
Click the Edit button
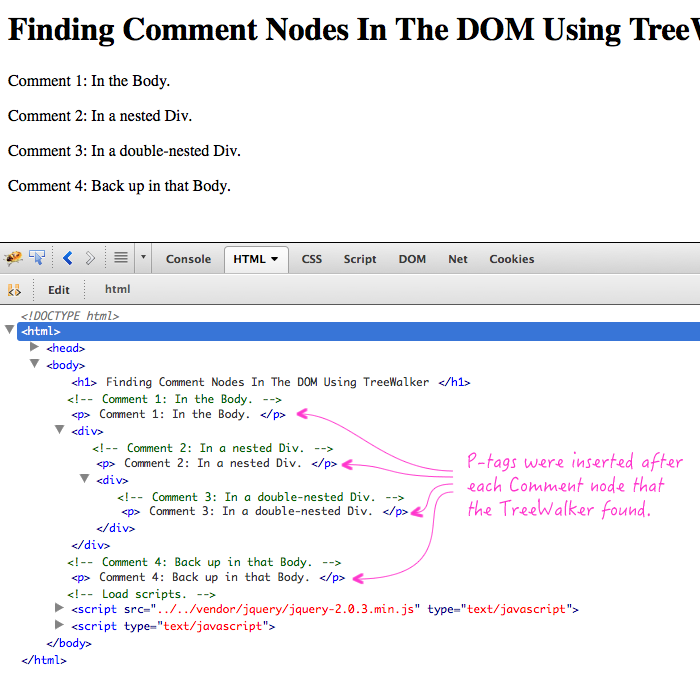[59, 290]
